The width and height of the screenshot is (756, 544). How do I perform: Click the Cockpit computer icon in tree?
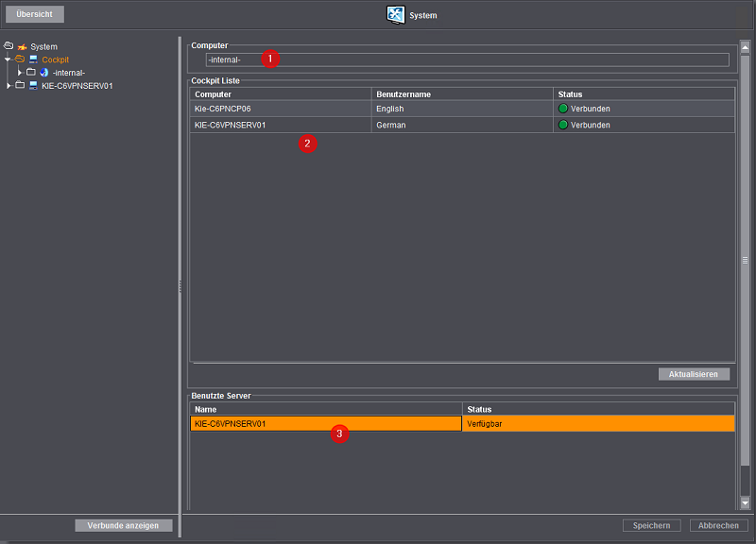click(x=33, y=59)
